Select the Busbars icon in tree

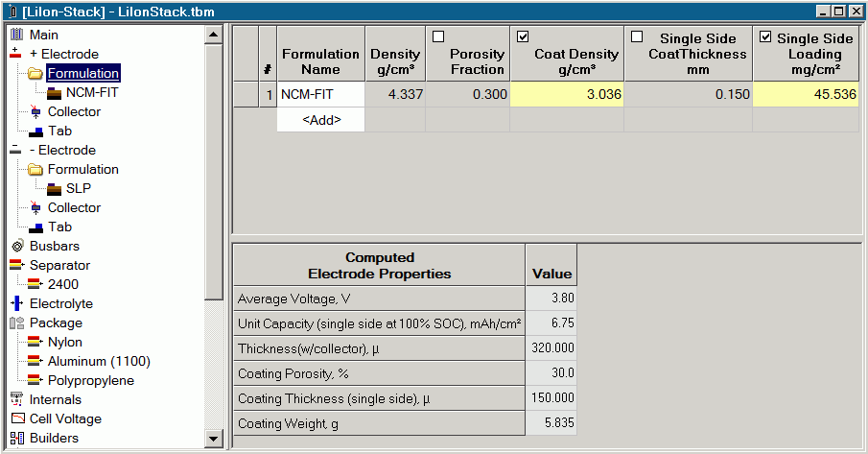pos(16,246)
